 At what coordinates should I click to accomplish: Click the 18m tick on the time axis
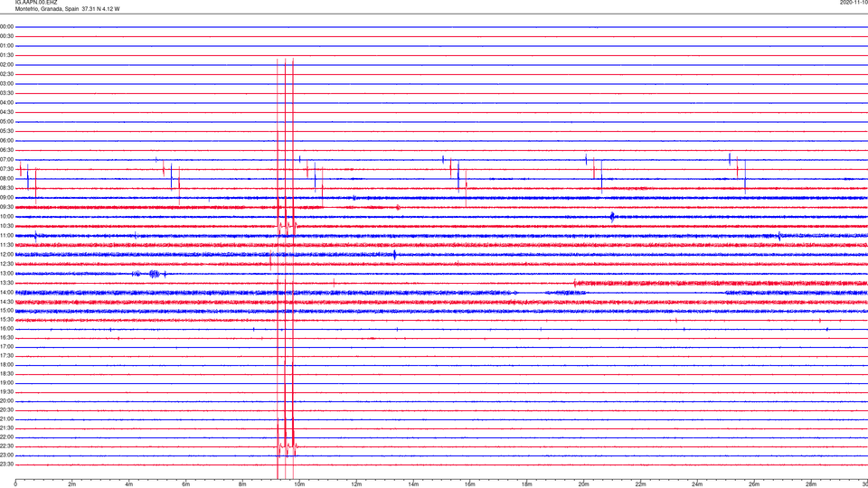[527, 484]
